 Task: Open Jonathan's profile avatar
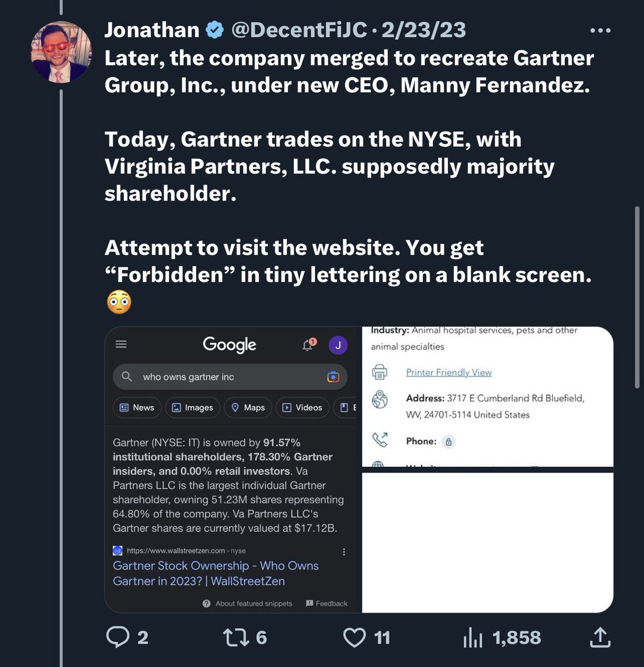[61, 53]
